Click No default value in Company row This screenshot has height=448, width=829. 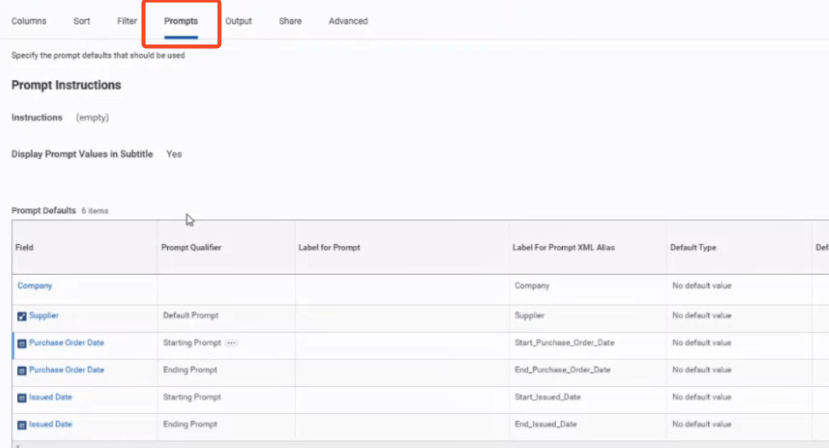coord(702,286)
